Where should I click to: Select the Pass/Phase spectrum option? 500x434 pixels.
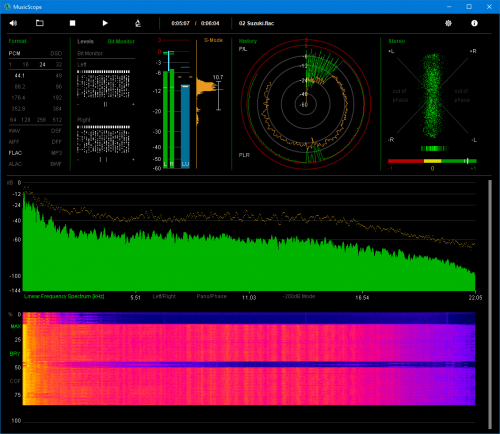tap(211, 296)
